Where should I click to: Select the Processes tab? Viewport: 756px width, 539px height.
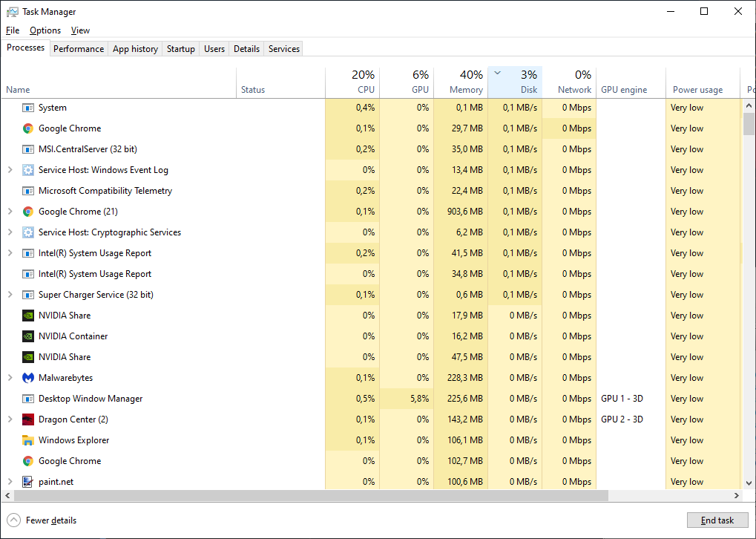tap(25, 48)
